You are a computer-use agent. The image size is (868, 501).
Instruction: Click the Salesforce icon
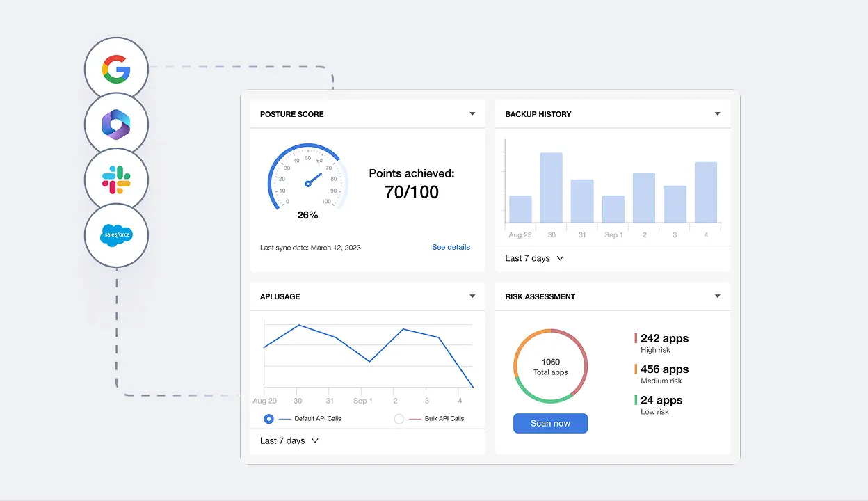tap(116, 235)
